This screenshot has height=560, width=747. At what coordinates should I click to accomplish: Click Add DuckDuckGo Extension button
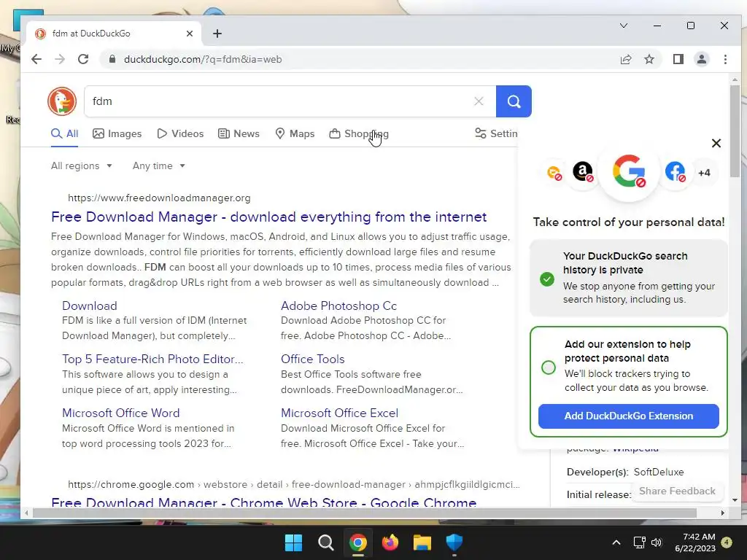pos(628,416)
